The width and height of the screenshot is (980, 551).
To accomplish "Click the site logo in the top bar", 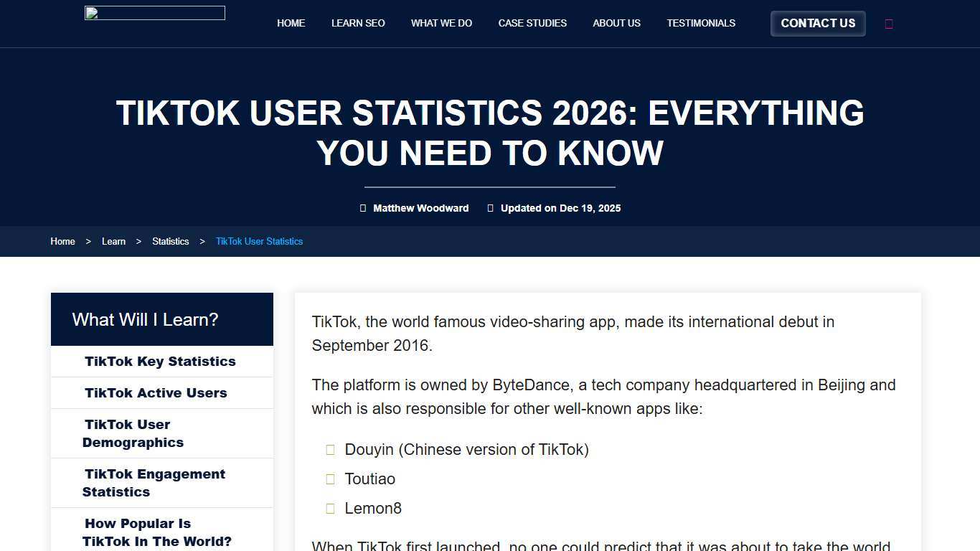I will pos(154,12).
